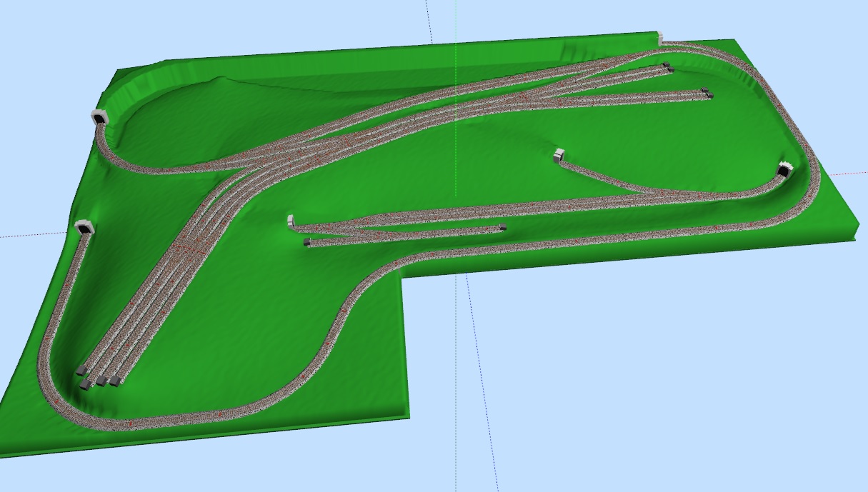
Task: Select the leftmost buffer stop of the bottom-left yard
Action: 81,371
